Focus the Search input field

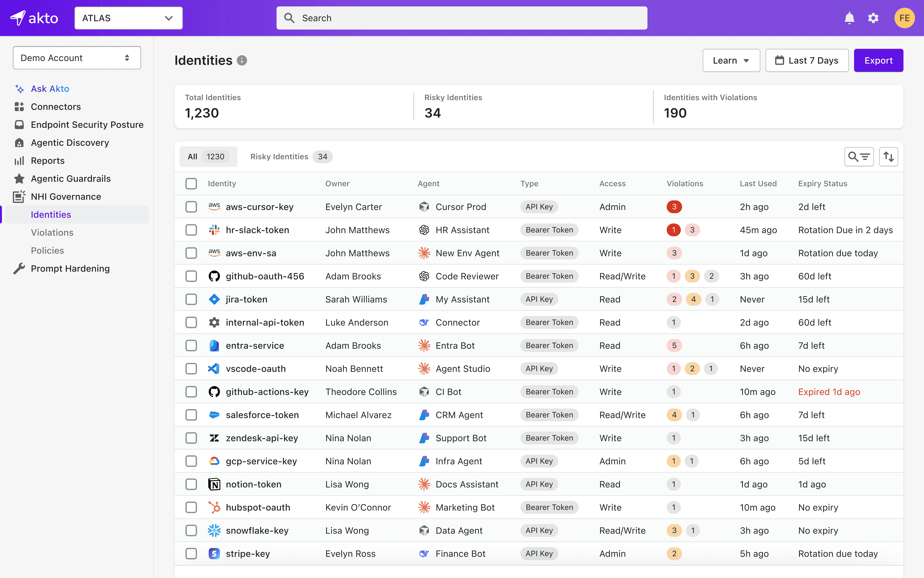(462, 18)
